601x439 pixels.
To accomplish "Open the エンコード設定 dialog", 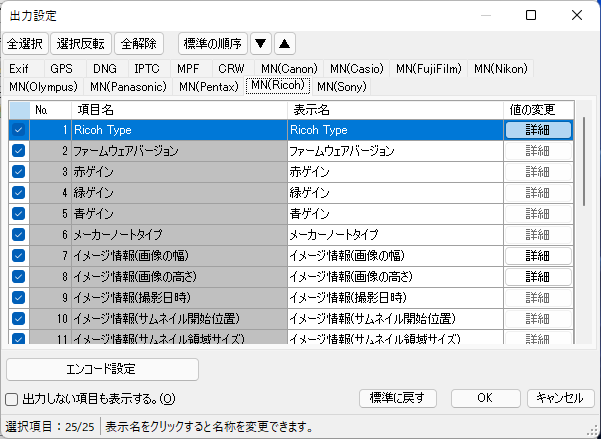I will coord(102,369).
